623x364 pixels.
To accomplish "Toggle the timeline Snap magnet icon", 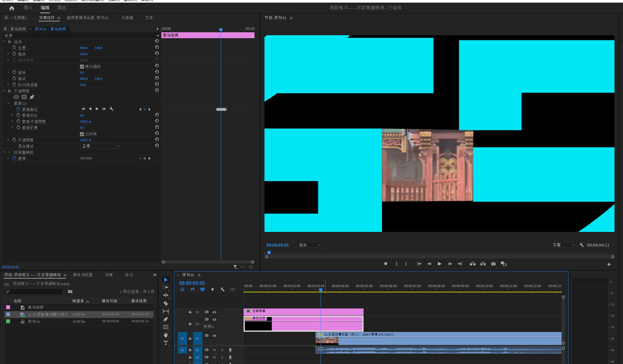I will coord(192,289).
